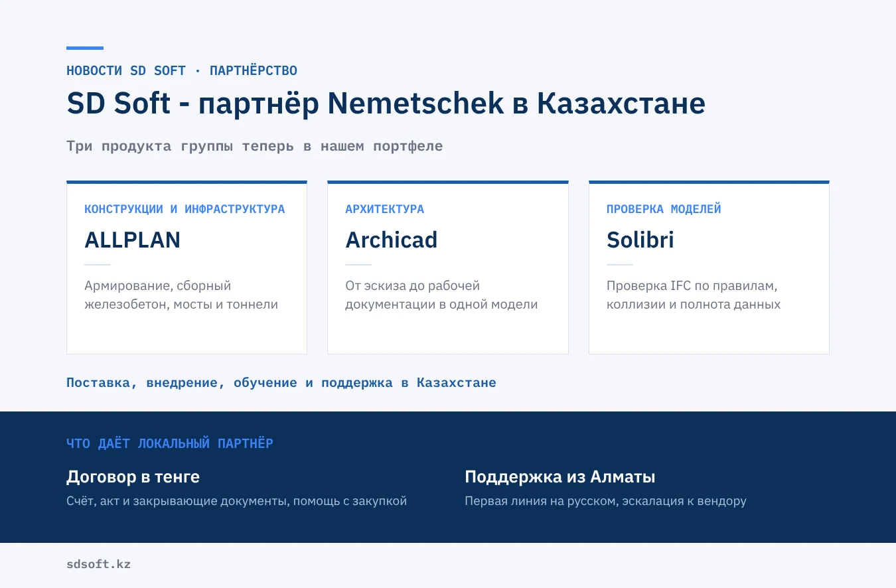Click the 'Договор в тенге' heading
Viewport: 896px width, 588px height.
click(x=133, y=477)
